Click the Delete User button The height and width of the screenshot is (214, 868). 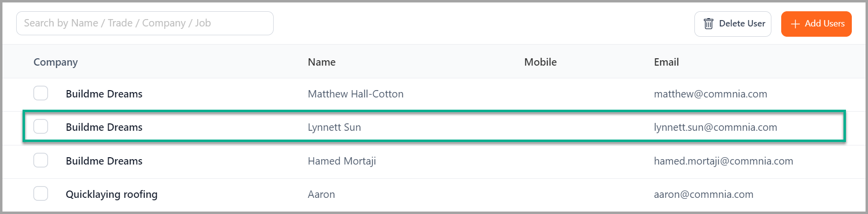tap(733, 24)
